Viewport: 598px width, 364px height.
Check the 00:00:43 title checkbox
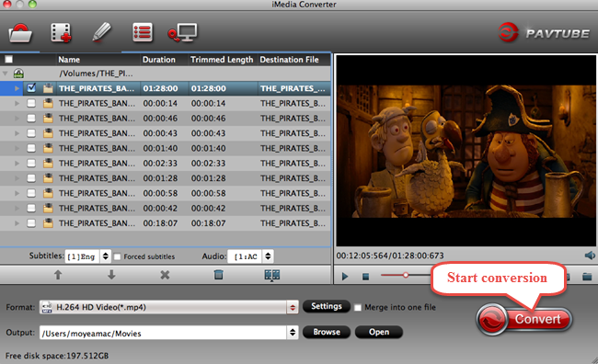[31, 133]
